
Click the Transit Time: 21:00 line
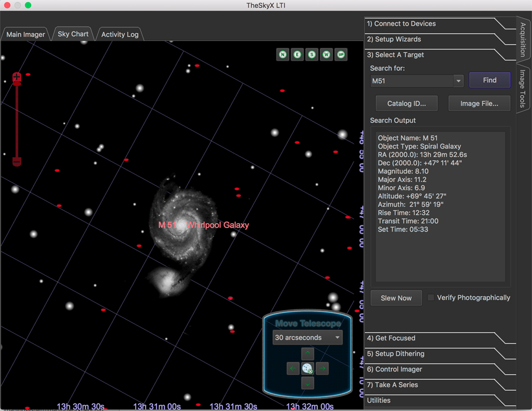click(408, 221)
